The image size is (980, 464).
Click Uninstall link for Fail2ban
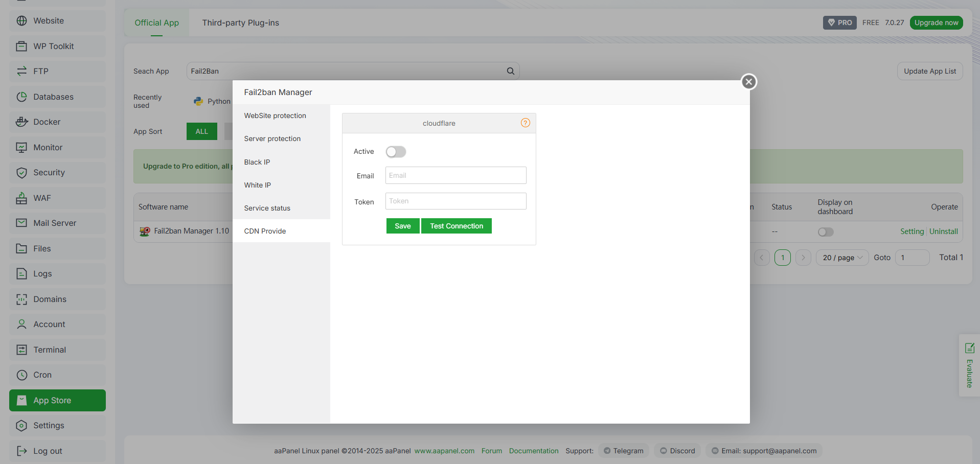(x=944, y=231)
